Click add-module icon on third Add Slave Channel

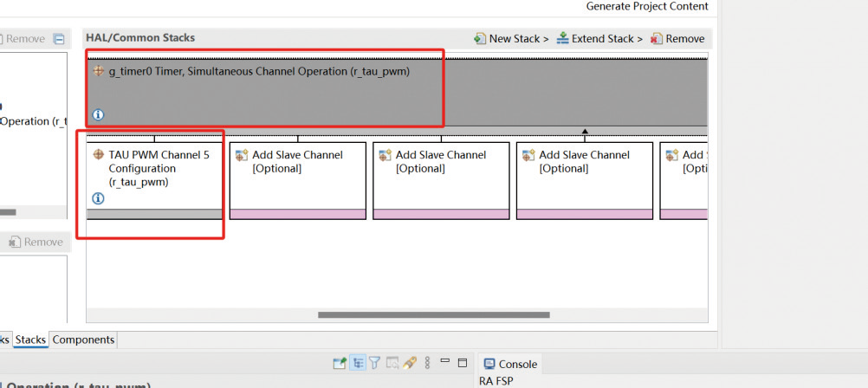[528, 156]
